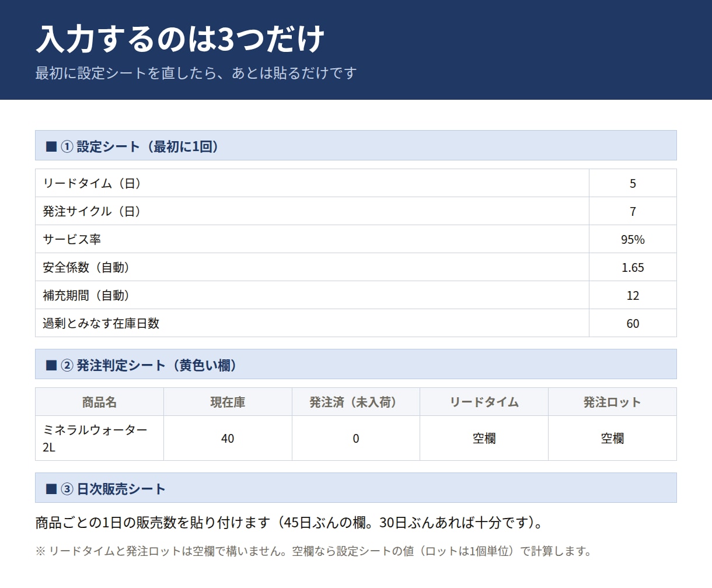Click the 現在庫 column header
Screen dimensions: 712x588
click(228, 402)
